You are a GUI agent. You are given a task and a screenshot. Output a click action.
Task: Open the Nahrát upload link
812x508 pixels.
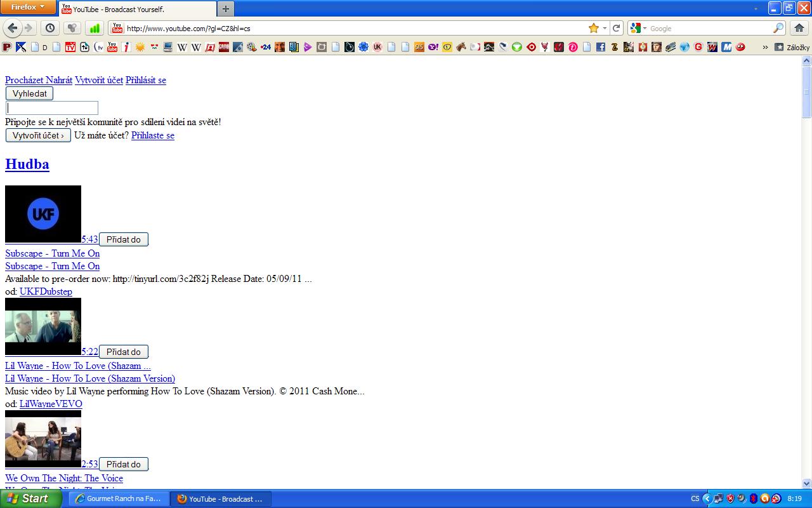pyautogui.click(x=59, y=80)
